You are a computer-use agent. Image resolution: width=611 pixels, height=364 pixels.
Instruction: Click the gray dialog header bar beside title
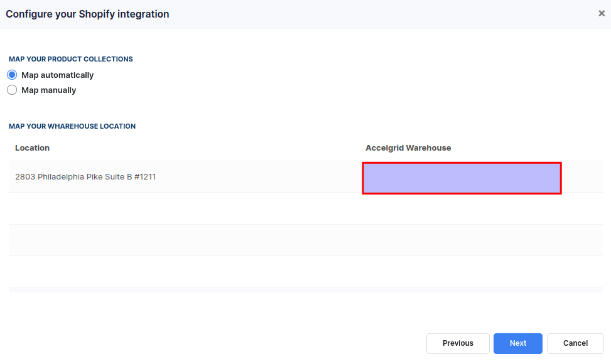tap(382, 14)
